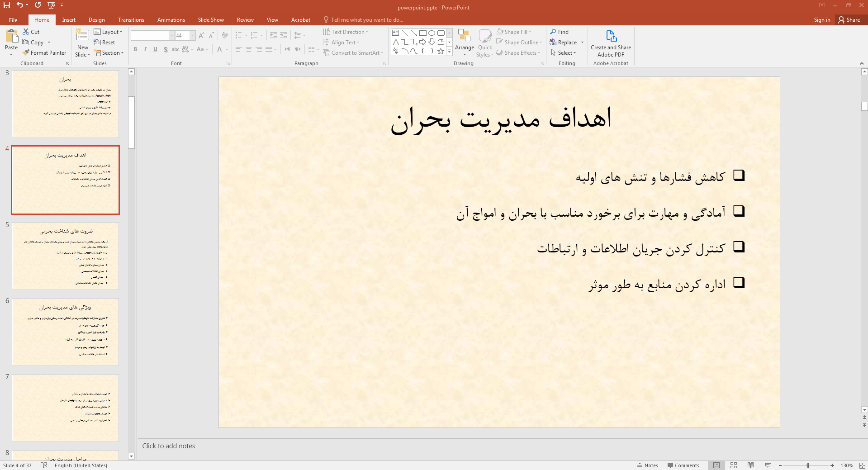Undo the last action
This screenshot has width=868, height=470.
pyautogui.click(x=20, y=5)
